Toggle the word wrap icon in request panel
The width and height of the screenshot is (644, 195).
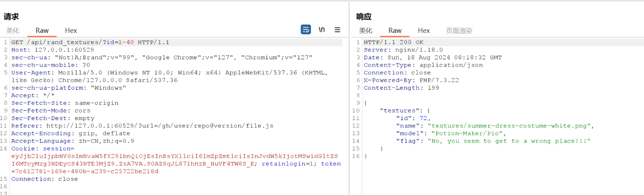306,30
